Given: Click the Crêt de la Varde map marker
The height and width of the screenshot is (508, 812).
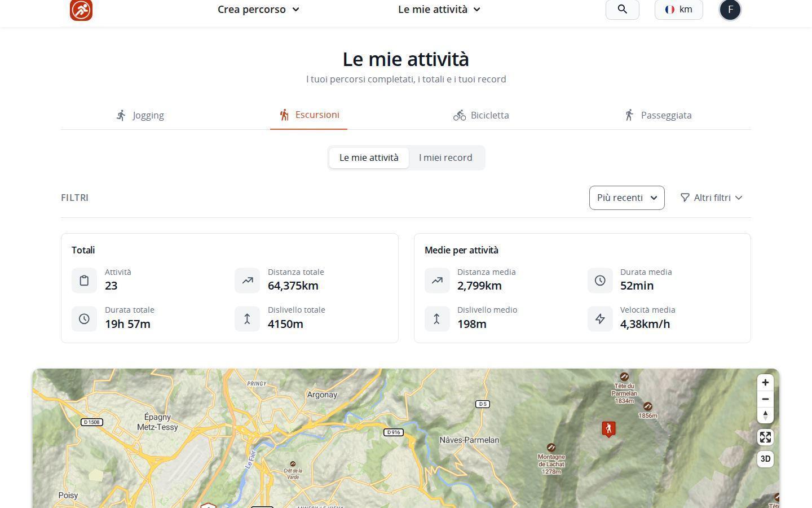Looking at the screenshot, I should pos(293,464).
